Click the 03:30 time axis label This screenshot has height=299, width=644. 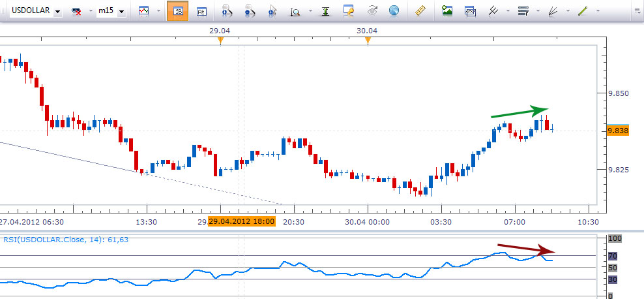[441, 222]
